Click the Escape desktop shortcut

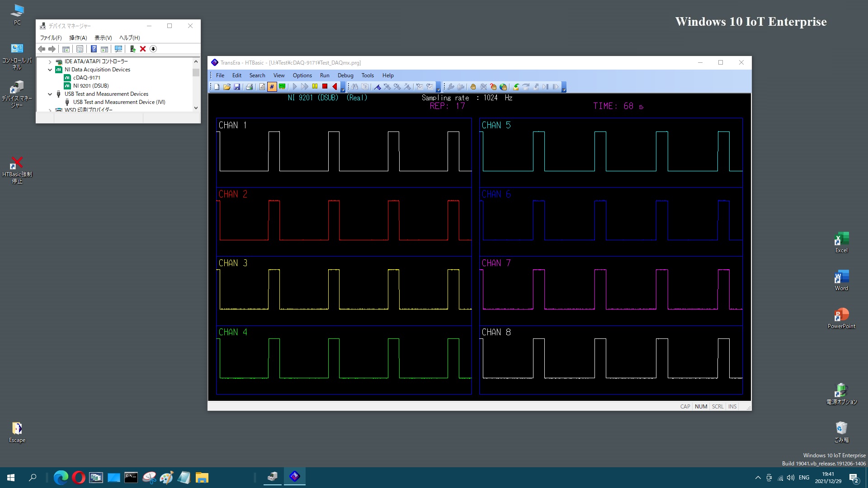click(x=17, y=432)
